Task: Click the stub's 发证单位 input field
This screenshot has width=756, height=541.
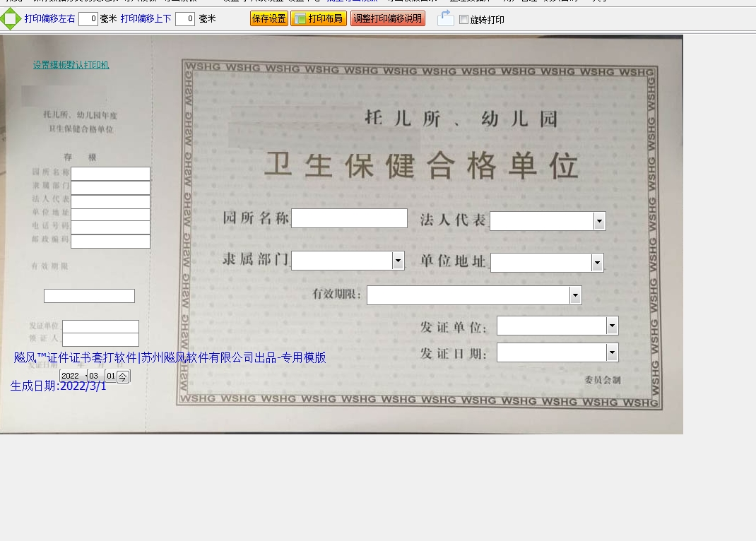Action: pos(100,326)
